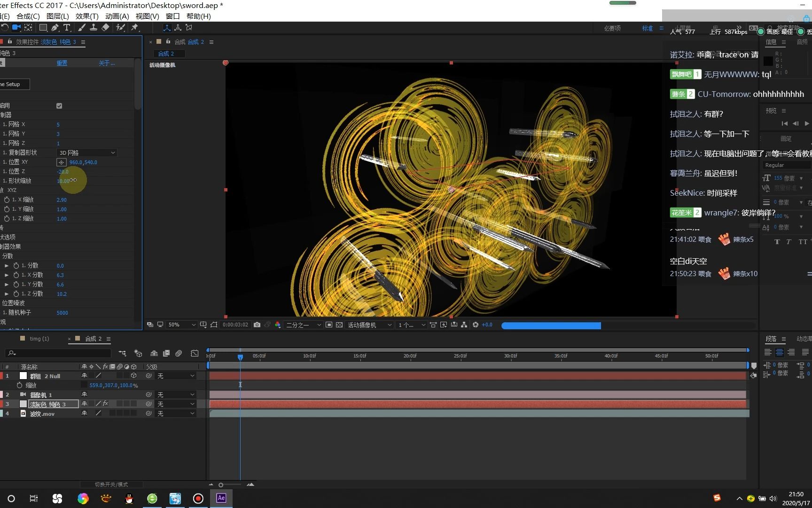Click the 合成 2 breadcrumb in viewer
Viewport: 812px width, 508px height.
166,54
